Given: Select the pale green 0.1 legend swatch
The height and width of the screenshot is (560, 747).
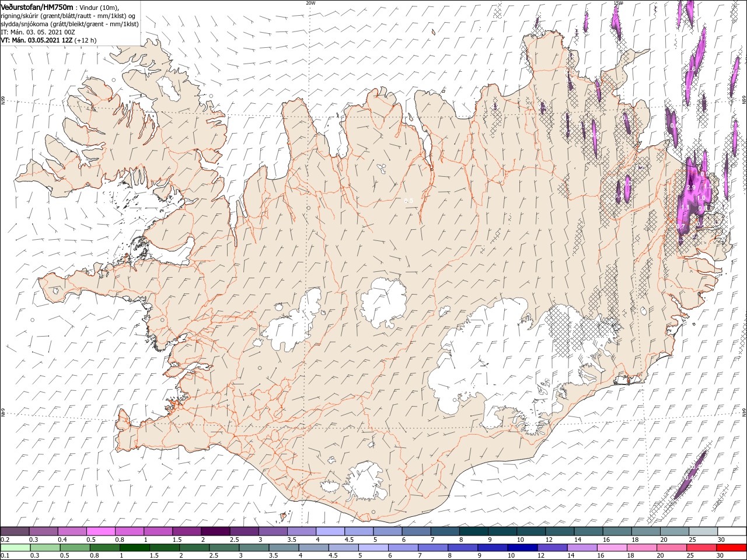Looking at the screenshot, I should coord(15,548).
